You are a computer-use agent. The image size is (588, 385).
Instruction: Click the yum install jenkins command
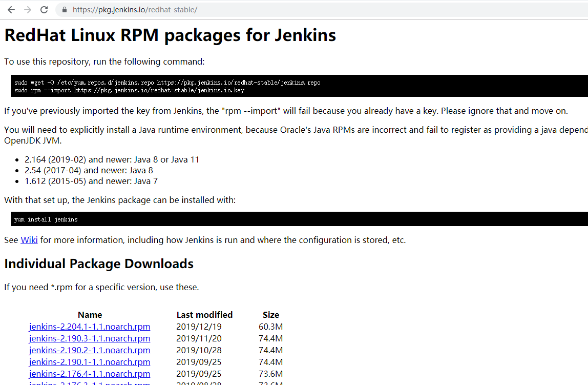(x=46, y=219)
